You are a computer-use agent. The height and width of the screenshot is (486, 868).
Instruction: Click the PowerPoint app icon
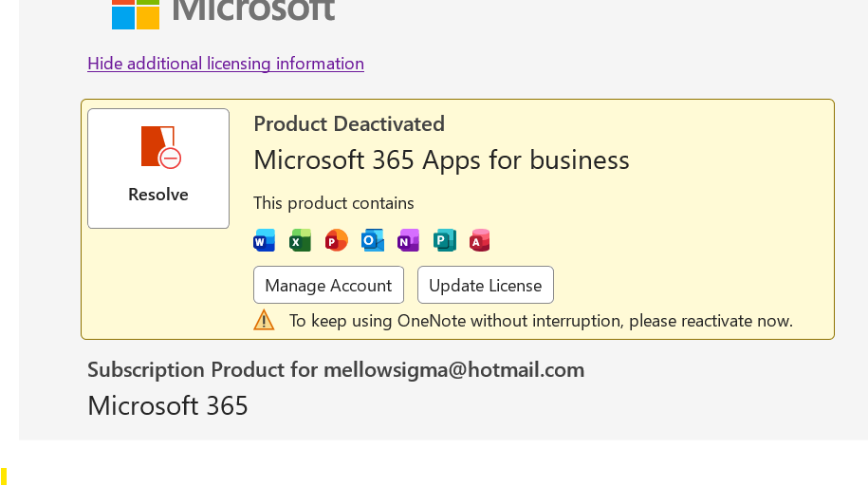[x=336, y=240]
